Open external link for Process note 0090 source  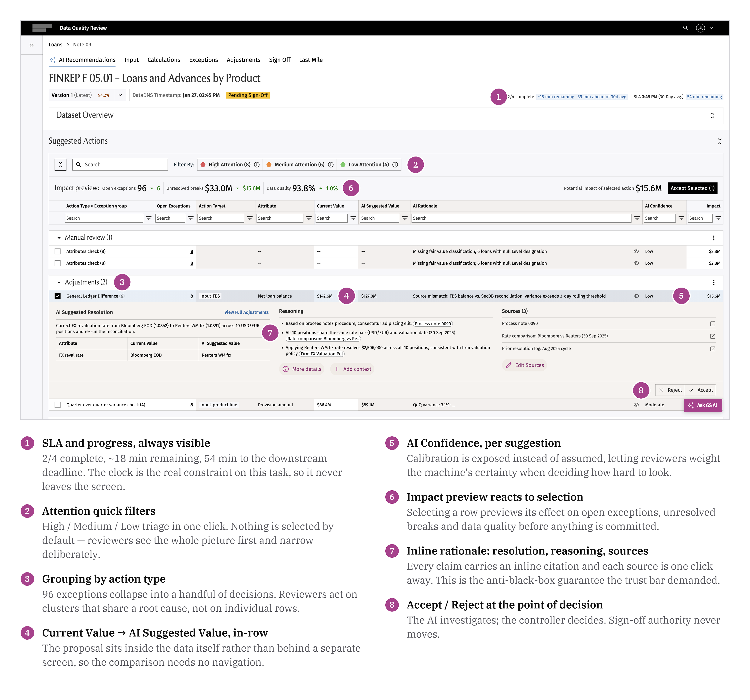pos(712,324)
